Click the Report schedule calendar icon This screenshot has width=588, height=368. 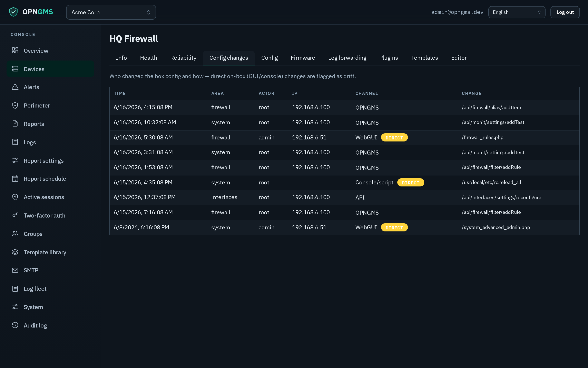coord(15,179)
